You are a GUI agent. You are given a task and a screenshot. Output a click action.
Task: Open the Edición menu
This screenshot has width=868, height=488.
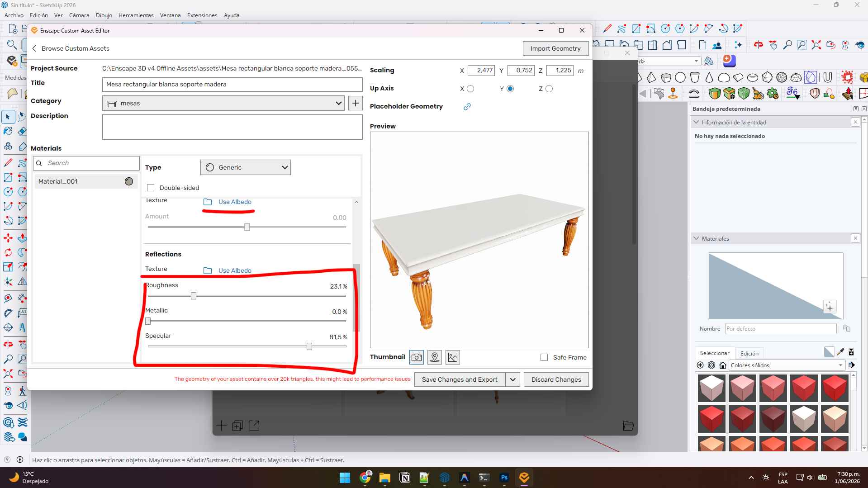click(x=39, y=15)
